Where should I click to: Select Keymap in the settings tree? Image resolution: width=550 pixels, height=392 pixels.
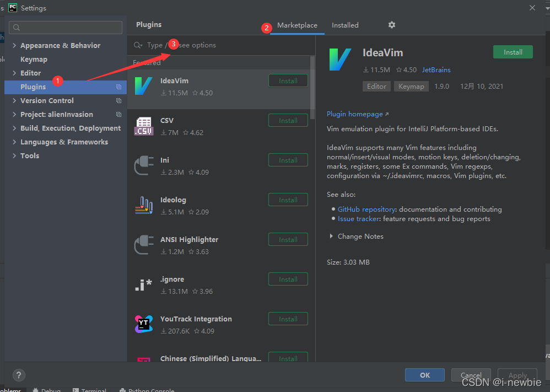click(34, 60)
